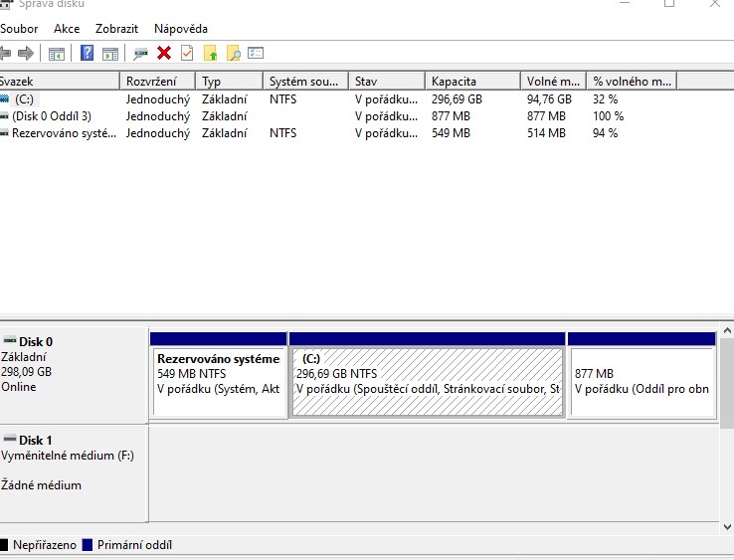Click the Forward arrow toolbar icon
The height and width of the screenshot is (560, 734).
[x=26, y=53]
